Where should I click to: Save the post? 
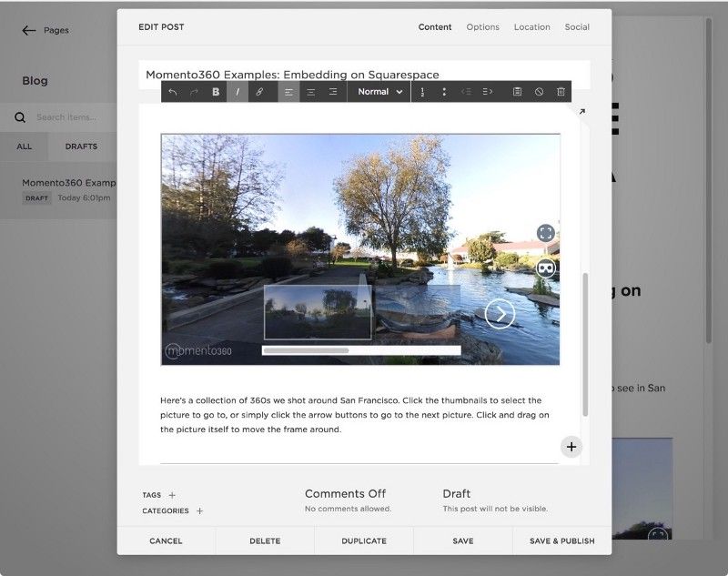pos(463,541)
